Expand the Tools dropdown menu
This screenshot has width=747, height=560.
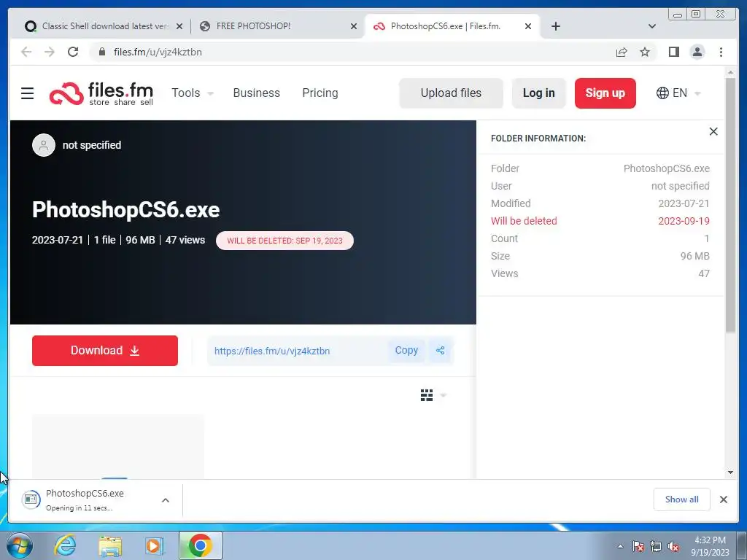coord(193,93)
